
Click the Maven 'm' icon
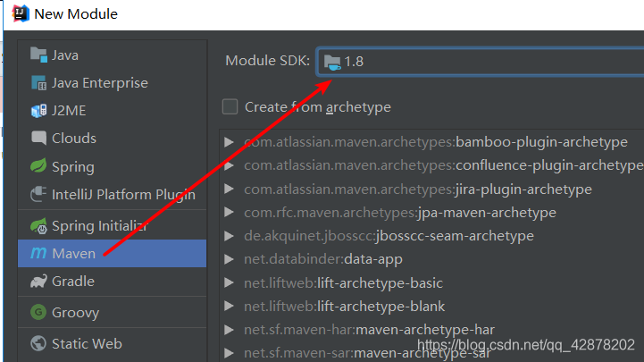tap(38, 253)
